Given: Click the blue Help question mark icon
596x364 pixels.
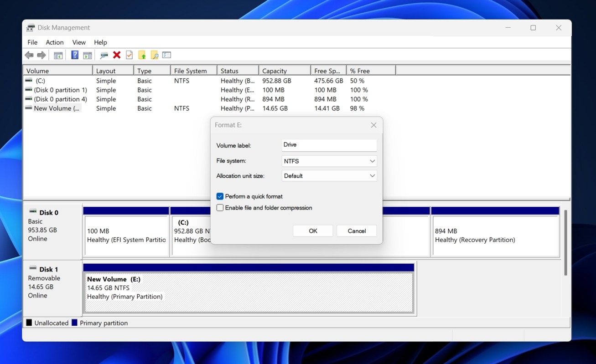Looking at the screenshot, I should click(75, 55).
